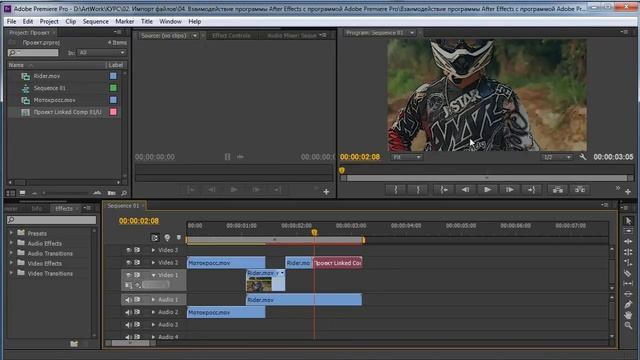
Task: Click the Project panel search field
Action: tap(33, 53)
